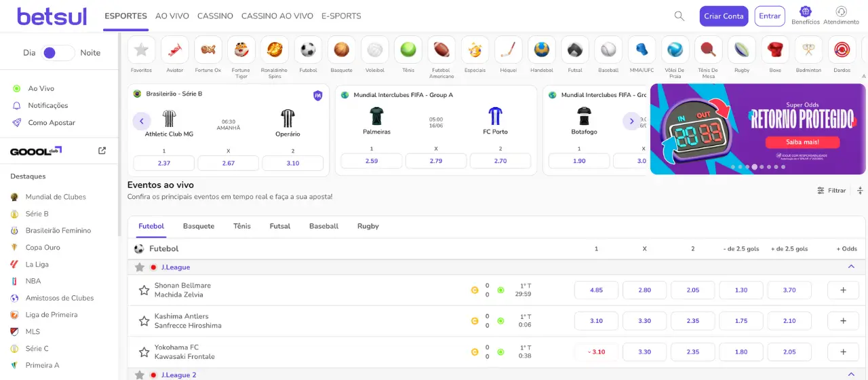The image size is (868, 380).
Task: Open the search magnifier icon
Action: click(x=679, y=16)
